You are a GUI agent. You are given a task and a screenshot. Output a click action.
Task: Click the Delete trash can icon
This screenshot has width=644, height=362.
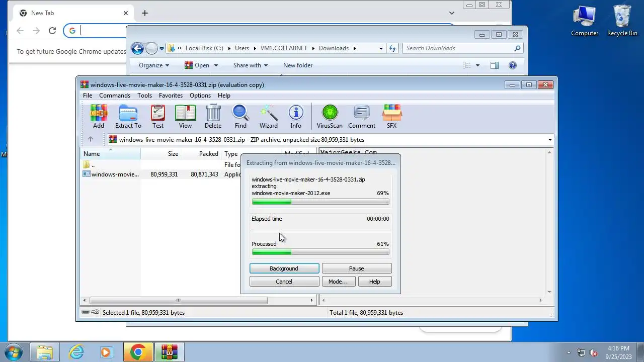(213, 117)
